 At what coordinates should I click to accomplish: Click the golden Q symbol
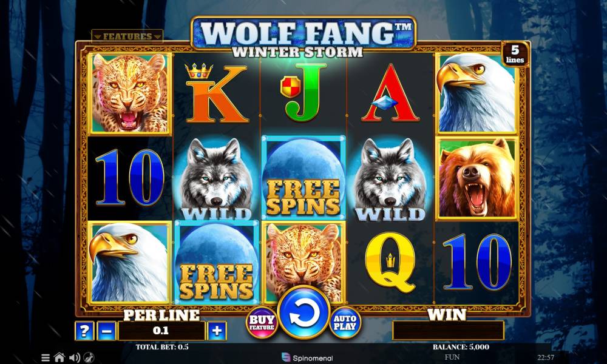(x=390, y=263)
